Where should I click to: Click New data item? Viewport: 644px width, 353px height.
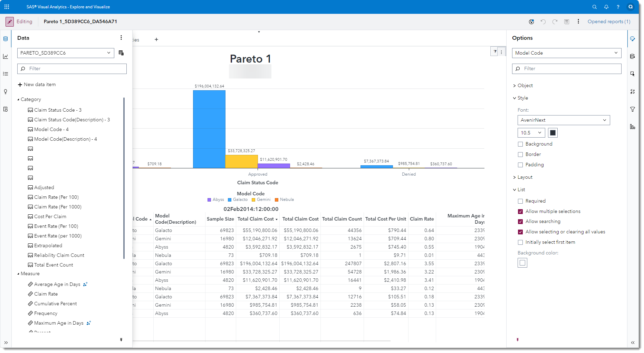click(37, 85)
